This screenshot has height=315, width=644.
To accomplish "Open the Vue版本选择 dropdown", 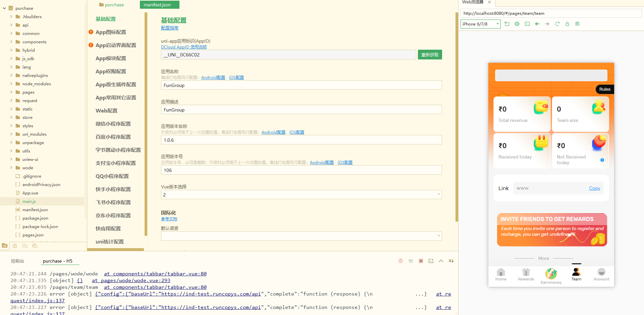I will pyautogui.click(x=301, y=194).
